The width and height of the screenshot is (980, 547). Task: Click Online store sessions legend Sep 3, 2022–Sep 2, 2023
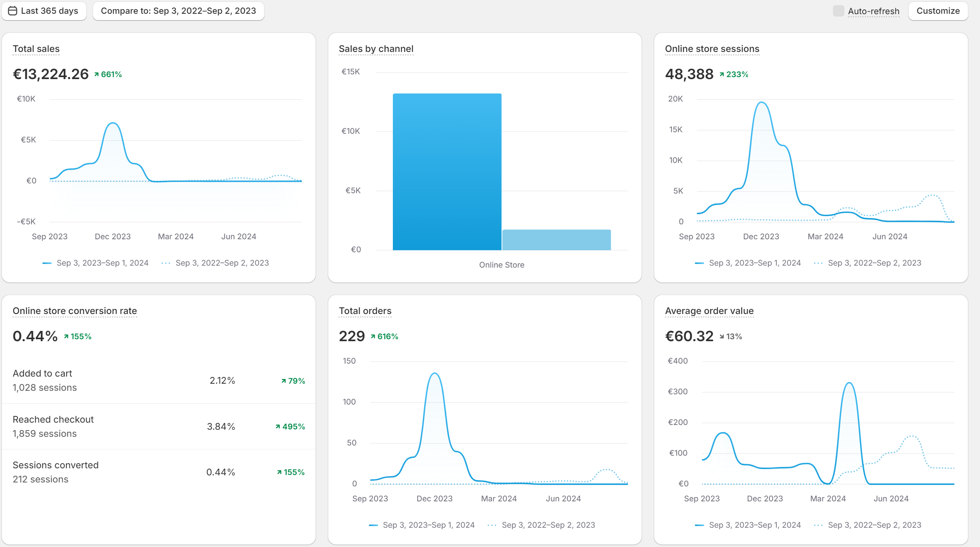[x=868, y=263]
